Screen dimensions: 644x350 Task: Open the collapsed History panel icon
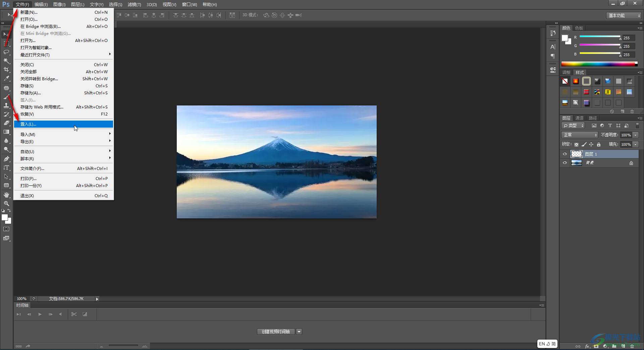pyautogui.click(x=553, y=33)
